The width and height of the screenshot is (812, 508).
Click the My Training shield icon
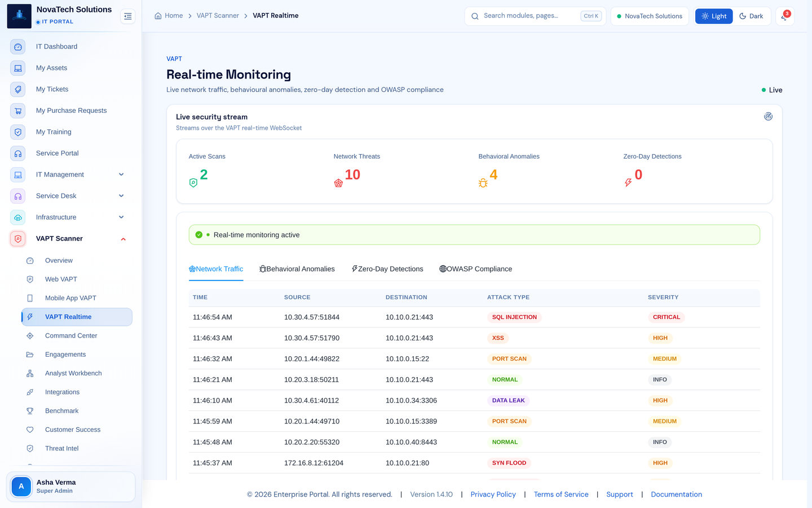(x=18, y=132)
